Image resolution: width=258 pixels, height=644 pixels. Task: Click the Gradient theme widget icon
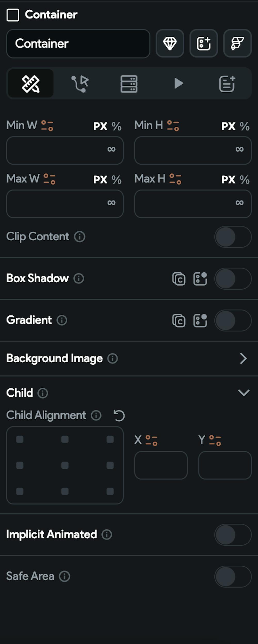200,320
